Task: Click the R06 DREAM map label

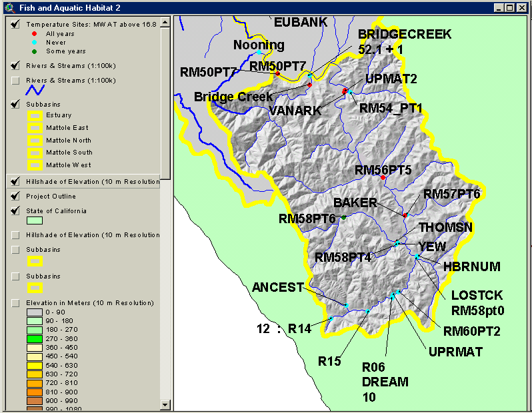Action: point(385,374)
